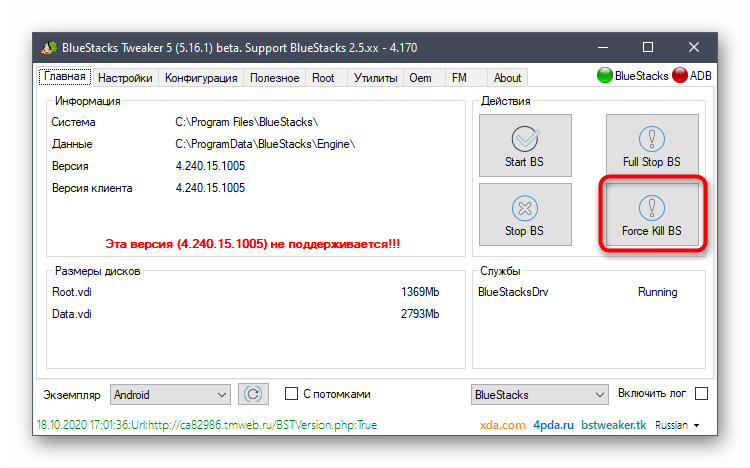750x468 pixels.
Task: Open the BlueStacks selector dropdown
Action: (x=540, y=394)
